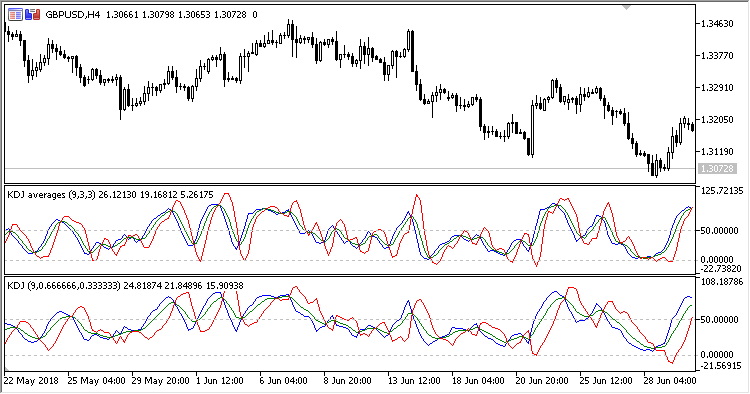This screenshot has height=394, width=750.
Task: Click the 13 Jun 12:00 time label
Action: [414, 381]
